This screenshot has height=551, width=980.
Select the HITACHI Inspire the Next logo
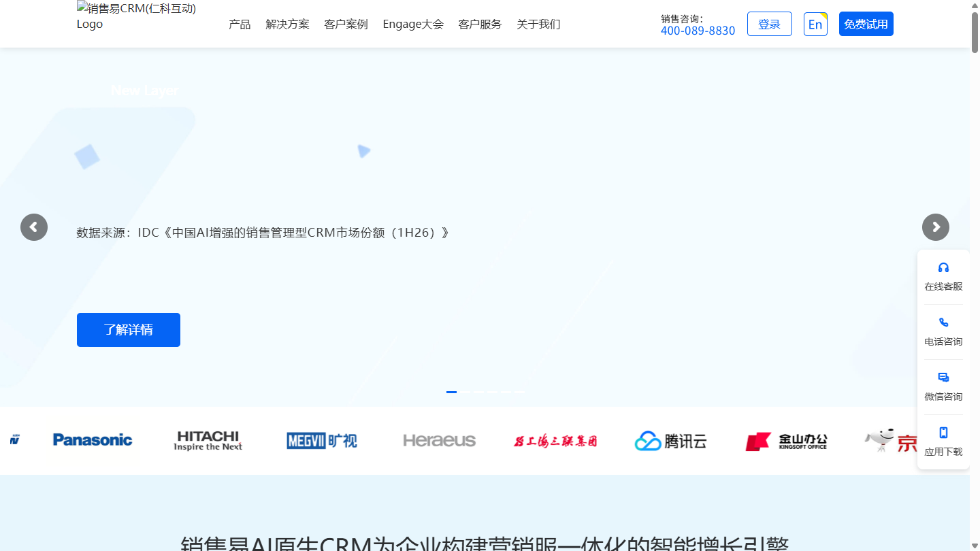208,441
